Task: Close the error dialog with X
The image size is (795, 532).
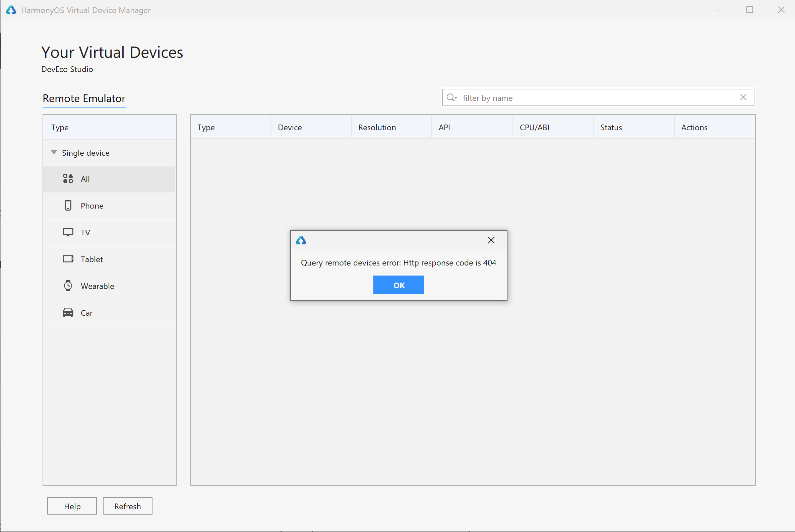Action: click(x=491, y=240)
